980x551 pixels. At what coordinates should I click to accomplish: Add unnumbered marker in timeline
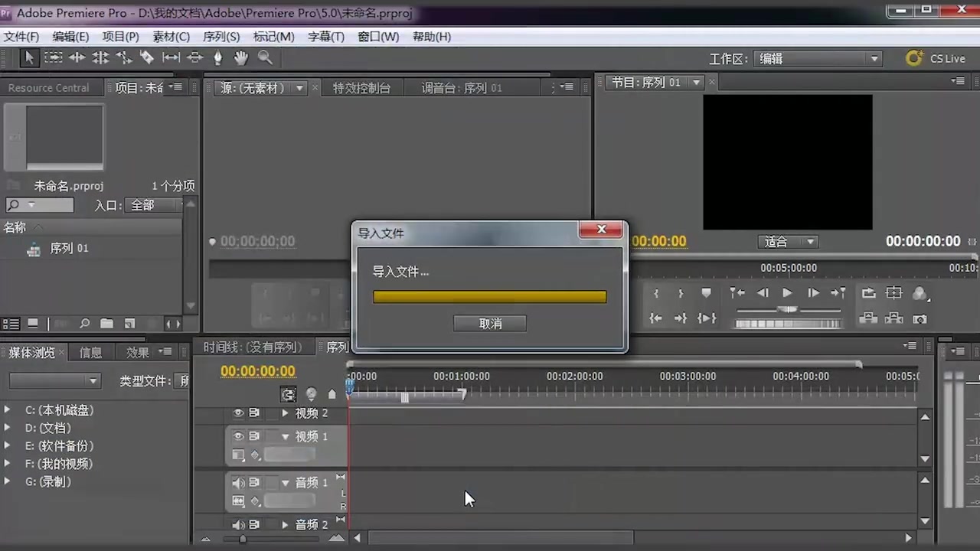[x=332, y=394]
